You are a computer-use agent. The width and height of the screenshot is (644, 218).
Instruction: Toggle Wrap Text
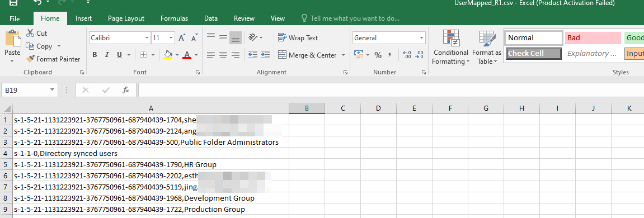298,38
